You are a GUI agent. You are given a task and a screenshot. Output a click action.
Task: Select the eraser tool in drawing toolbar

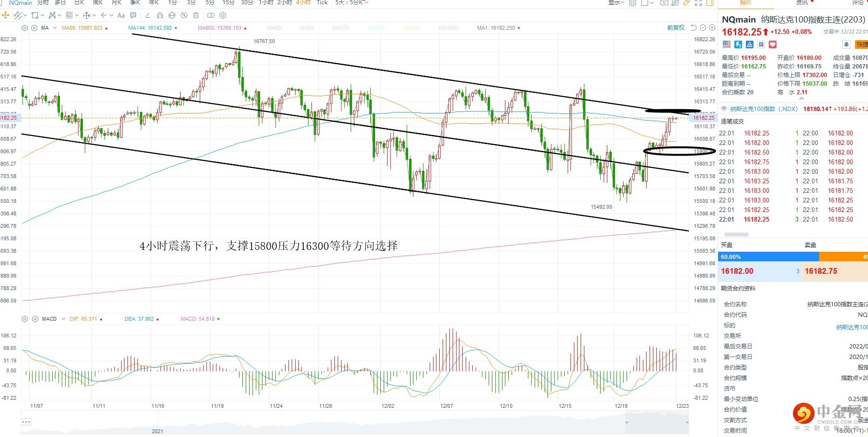tap(148, 15)
